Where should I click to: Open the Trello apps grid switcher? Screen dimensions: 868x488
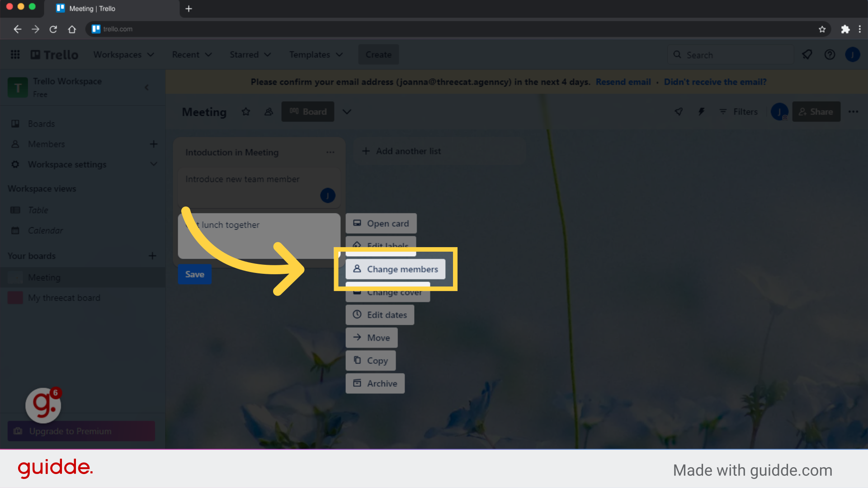(15, 54)
